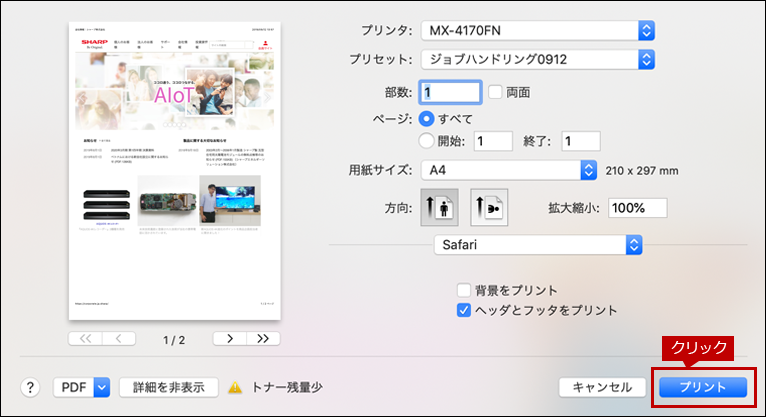Click the toner low warning icon

235,388
